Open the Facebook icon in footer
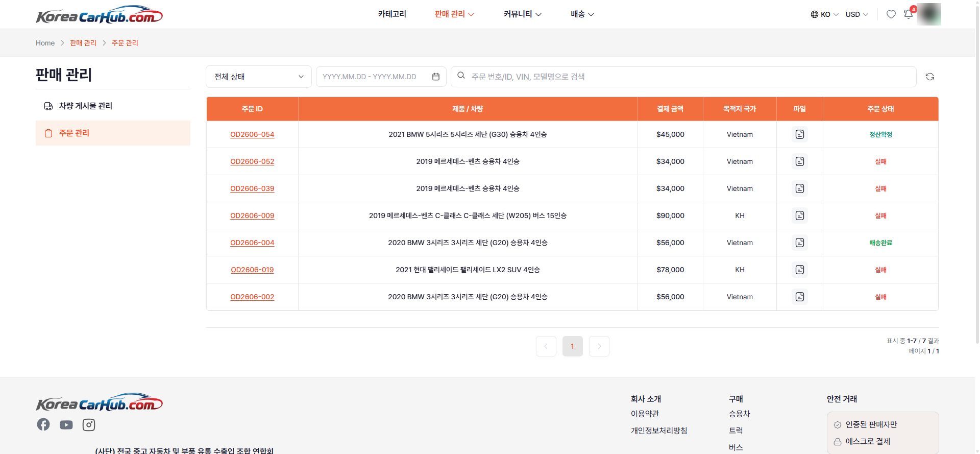 [x=43, y=424]
